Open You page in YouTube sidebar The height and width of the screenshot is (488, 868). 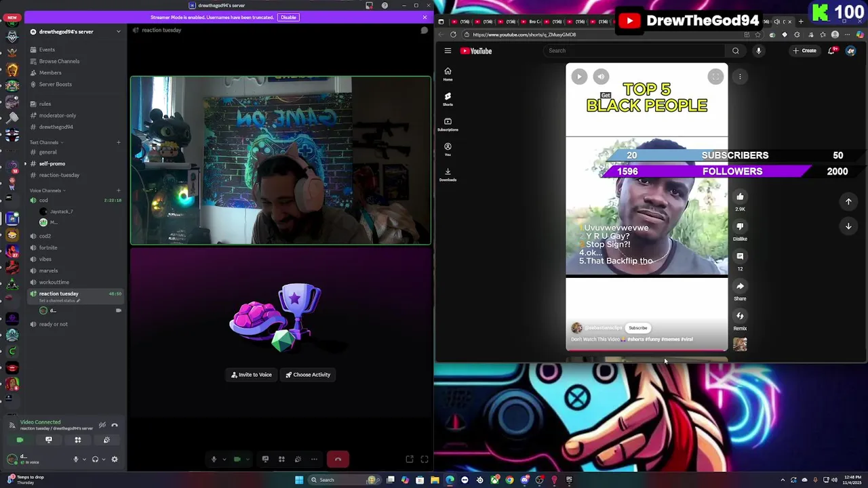pyautogui.click(x=448, y=149)
